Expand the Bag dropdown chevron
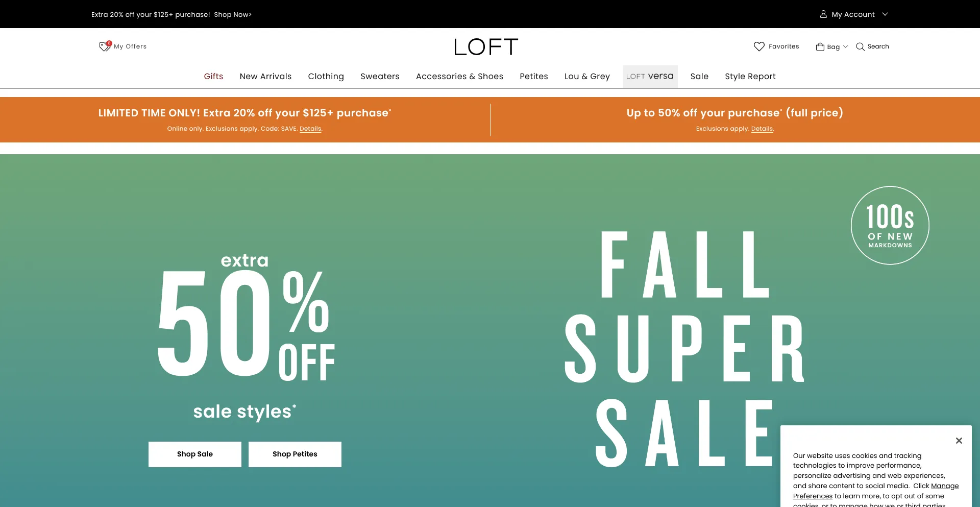Screen dimensions: 980x507 point(845,47)
